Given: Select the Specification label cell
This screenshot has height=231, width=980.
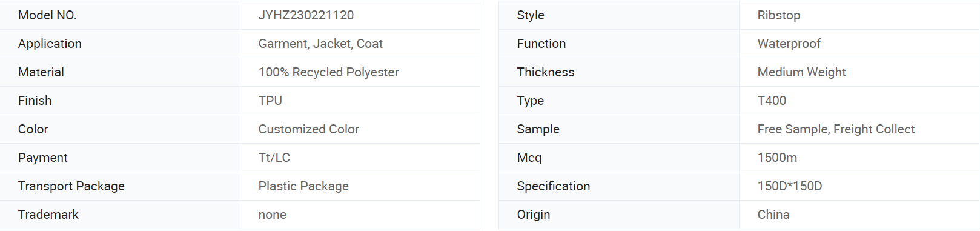Looking at the screenshot, I should [618, 186].
